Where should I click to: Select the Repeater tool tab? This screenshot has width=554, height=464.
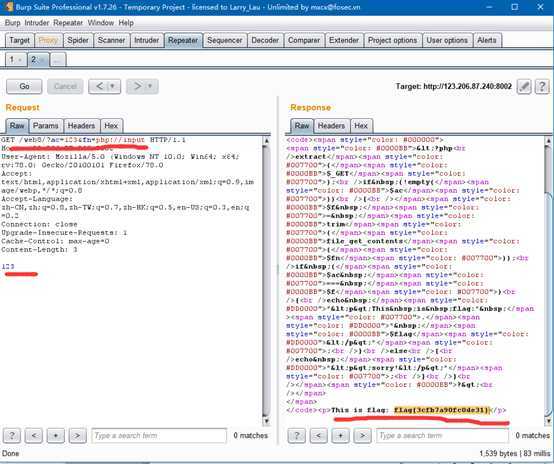click(x=183, y=40)
